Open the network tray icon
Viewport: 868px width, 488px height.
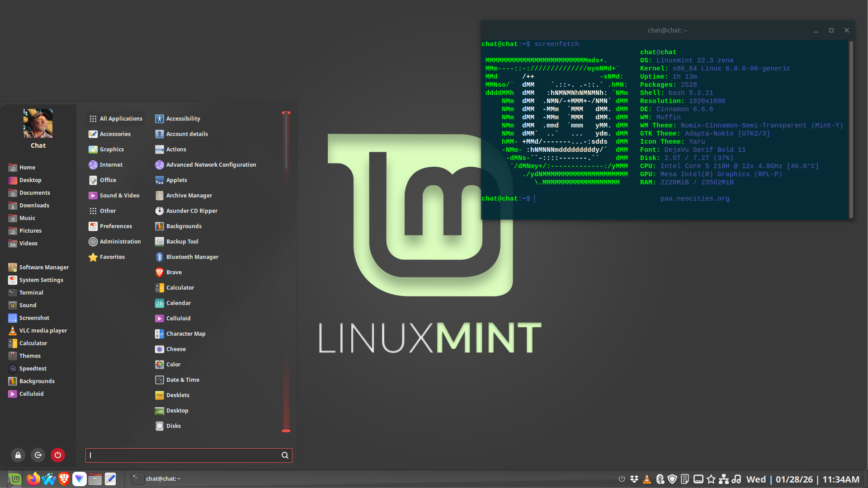(x=724, y=479)
